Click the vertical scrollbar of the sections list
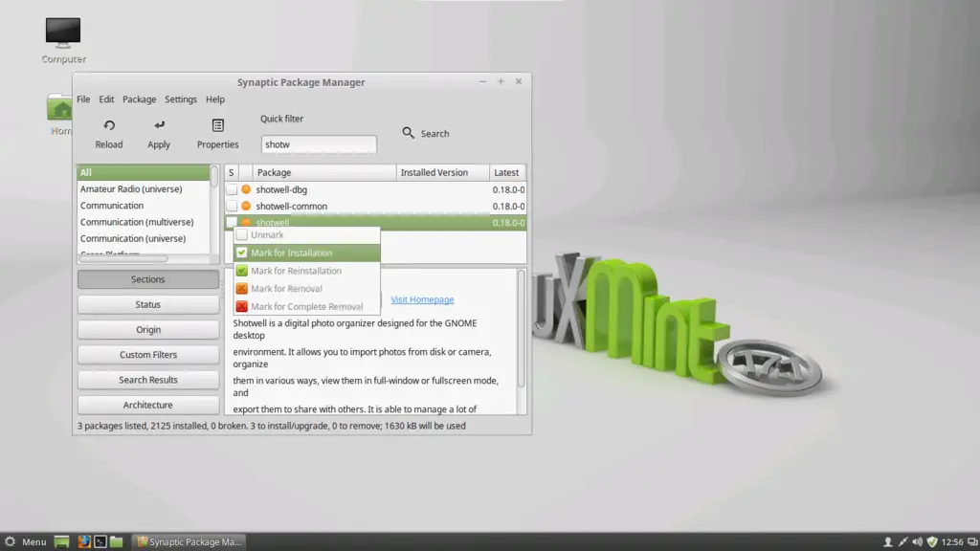 click(x=213, y=177)
